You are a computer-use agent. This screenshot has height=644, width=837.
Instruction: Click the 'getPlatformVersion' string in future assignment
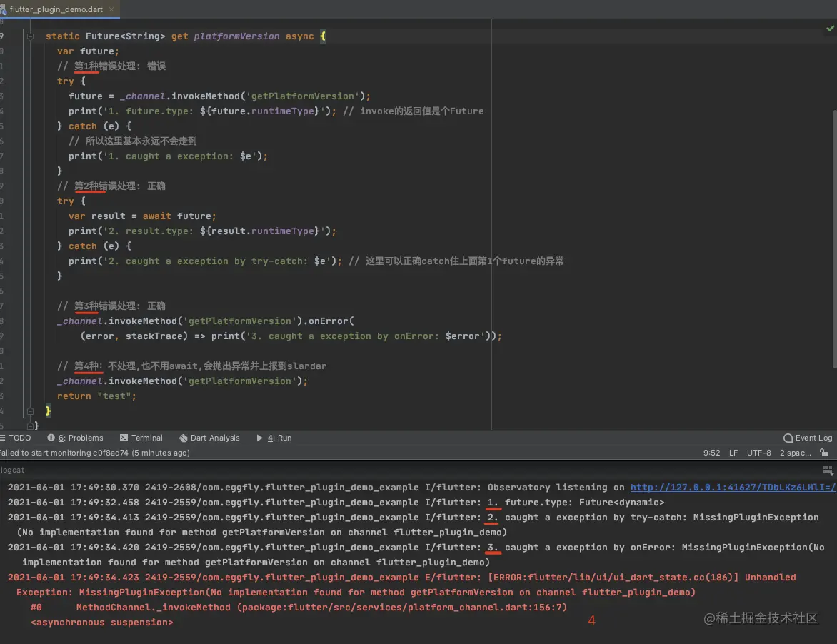tap(303, 96)
